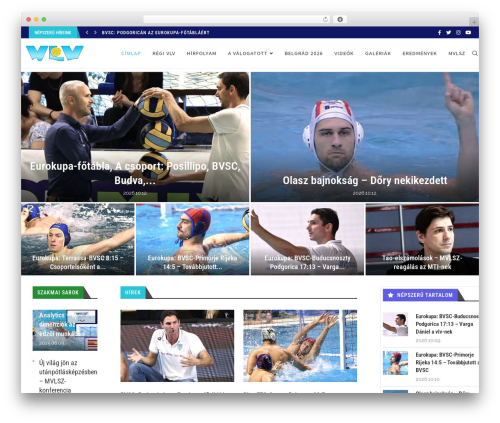
Task: Click the VLV site logo
Action: pyautogui.click(x=55, y=53)
